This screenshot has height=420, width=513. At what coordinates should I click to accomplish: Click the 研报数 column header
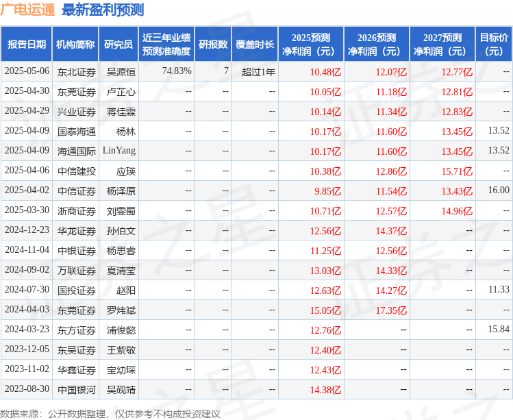point(213,45)
